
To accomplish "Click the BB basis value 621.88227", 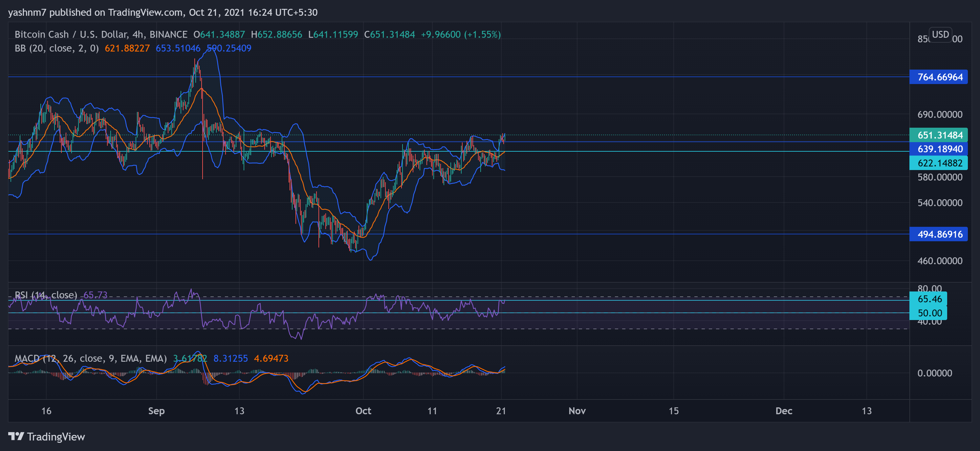I will point(127,48).
